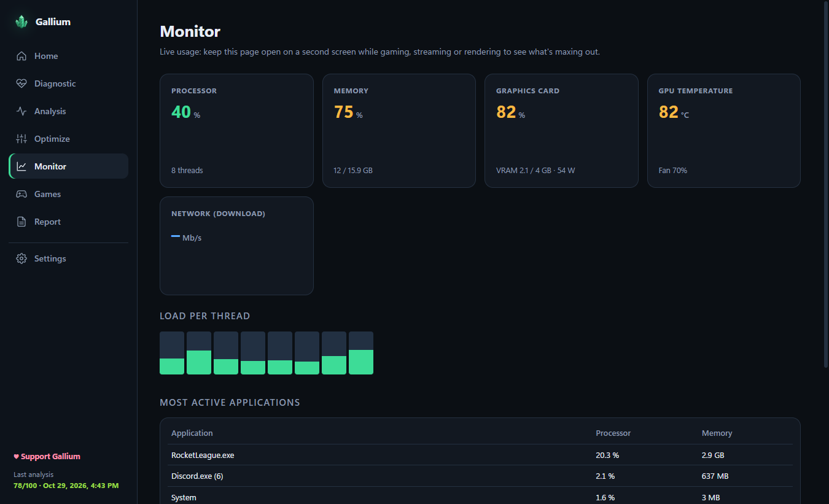This screenshot has width=829, height=504.
Task: Click the Support Gallium link
Action: coord(47,457)
